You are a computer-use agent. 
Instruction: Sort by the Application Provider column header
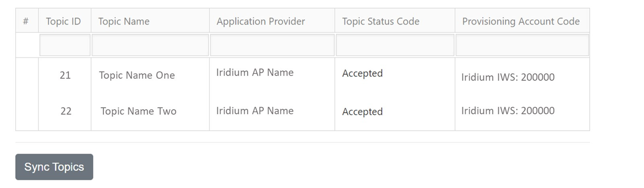coord(260,21)
